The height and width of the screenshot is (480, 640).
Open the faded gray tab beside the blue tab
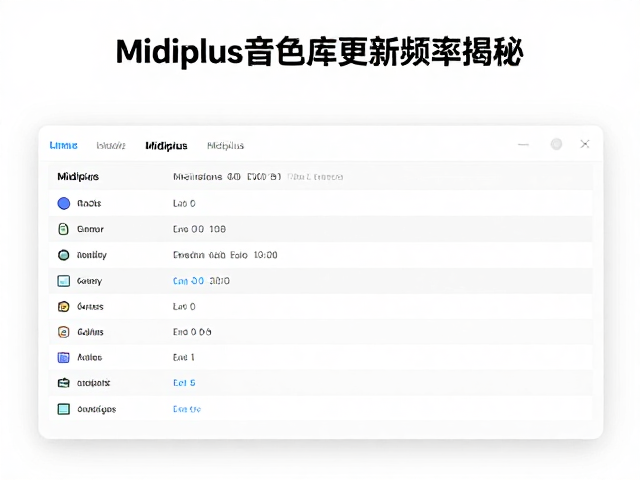tap(111, 145)
